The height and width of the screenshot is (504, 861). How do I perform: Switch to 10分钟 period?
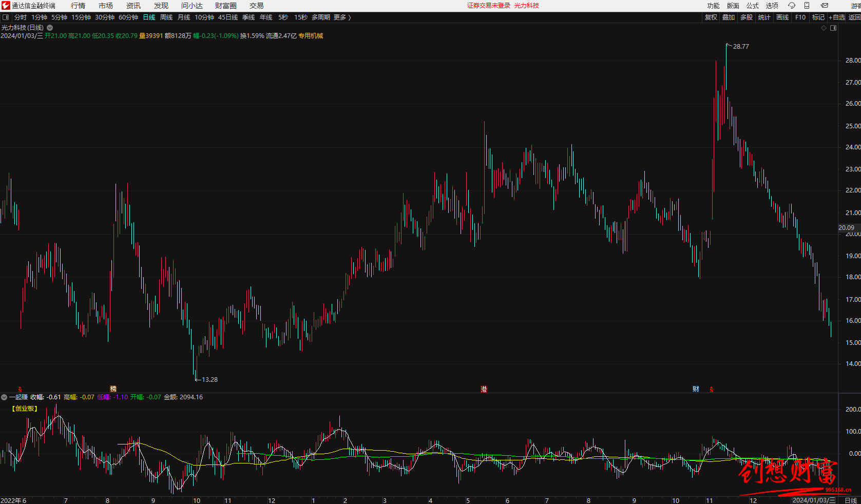tap(204, 17)
